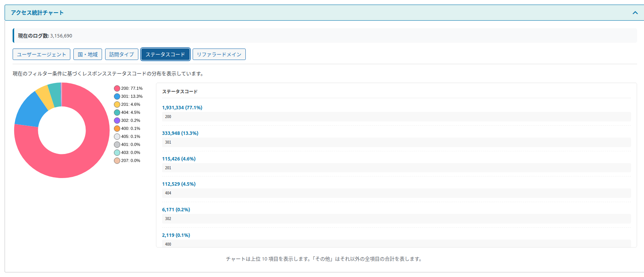This screenshot has height=277, width=644.
Task: Collapse the アクセス統計チャート panel chevron
Action: tap(635, 13)
